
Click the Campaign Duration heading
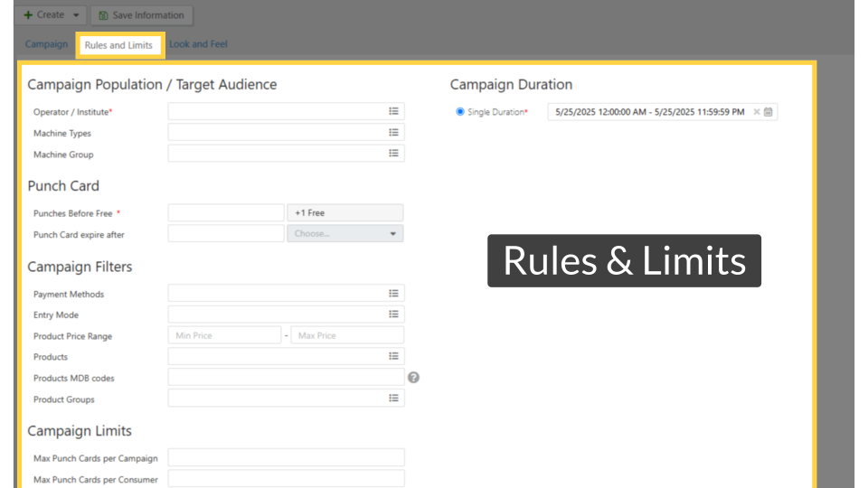[511, 85]
